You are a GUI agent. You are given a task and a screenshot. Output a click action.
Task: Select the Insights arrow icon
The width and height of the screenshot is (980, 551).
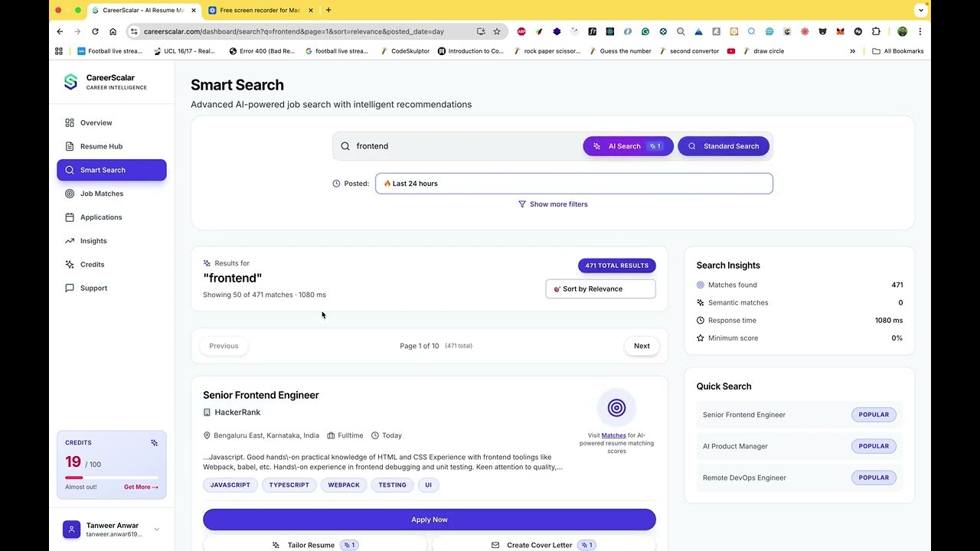point(70,240)
